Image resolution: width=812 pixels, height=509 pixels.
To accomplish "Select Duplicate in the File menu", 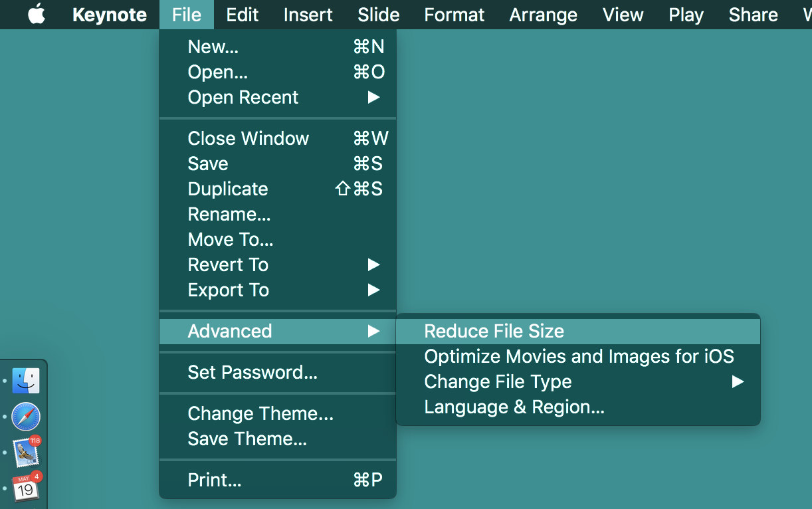I will tap(278, 189).
